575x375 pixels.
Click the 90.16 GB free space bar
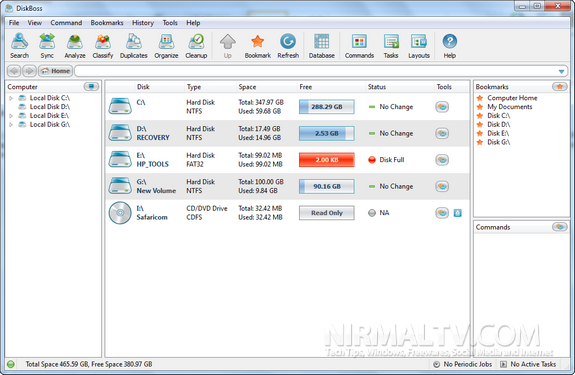(x=326, y=186)
